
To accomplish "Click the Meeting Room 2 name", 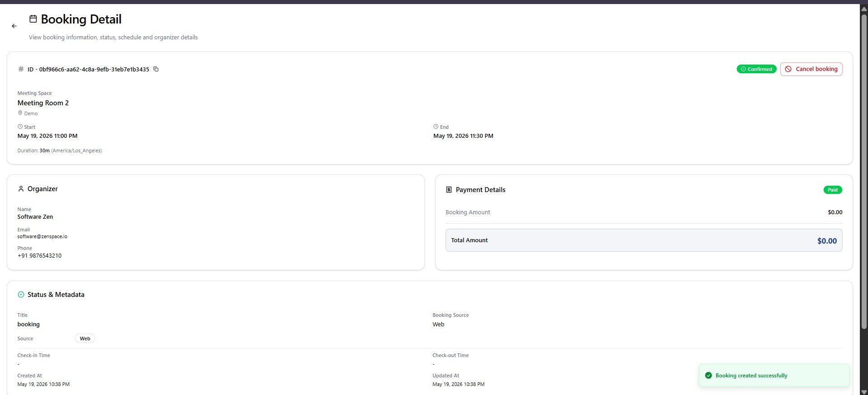I will tap(43, 103).
